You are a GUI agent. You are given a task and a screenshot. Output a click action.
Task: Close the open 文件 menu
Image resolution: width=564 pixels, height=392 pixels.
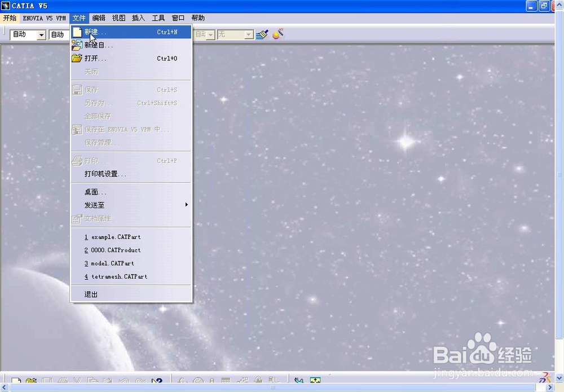[79, 18]
